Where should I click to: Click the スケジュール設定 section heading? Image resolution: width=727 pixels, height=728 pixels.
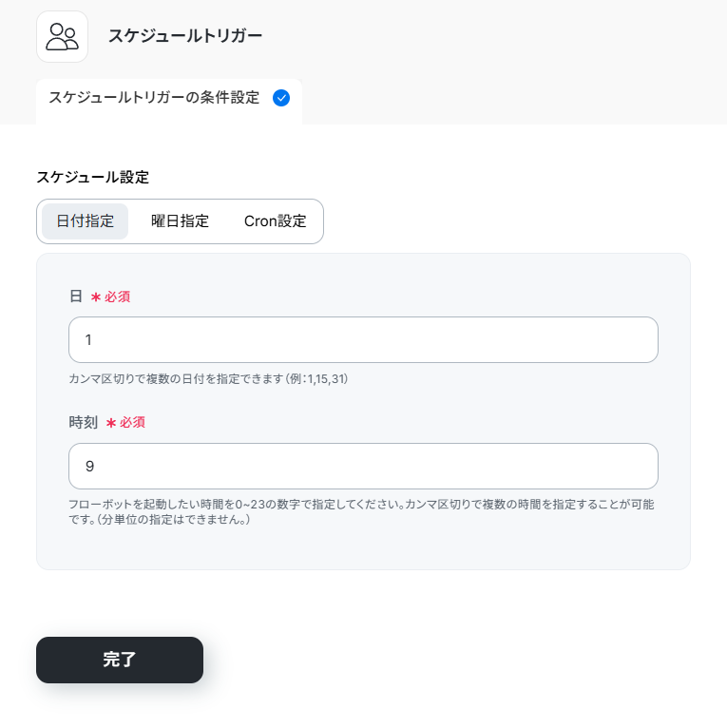tap(92, 177)
